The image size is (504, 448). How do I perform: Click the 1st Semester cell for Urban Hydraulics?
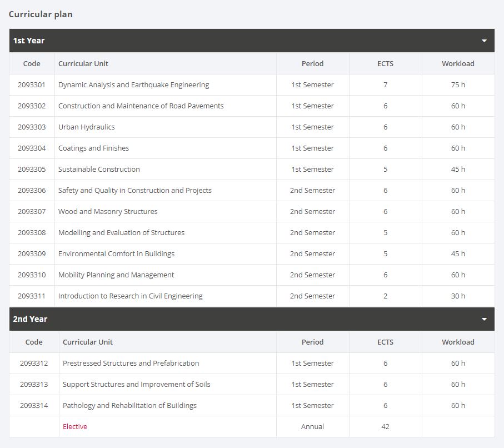pos(312,127)
